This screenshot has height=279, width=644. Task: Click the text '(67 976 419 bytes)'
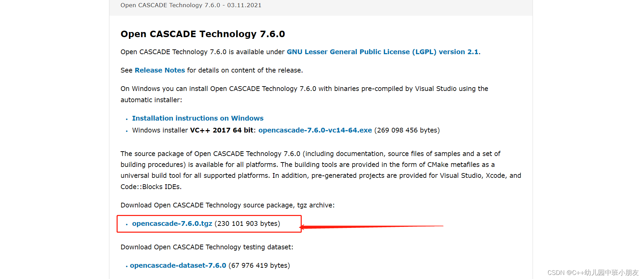tap(259, 265)
